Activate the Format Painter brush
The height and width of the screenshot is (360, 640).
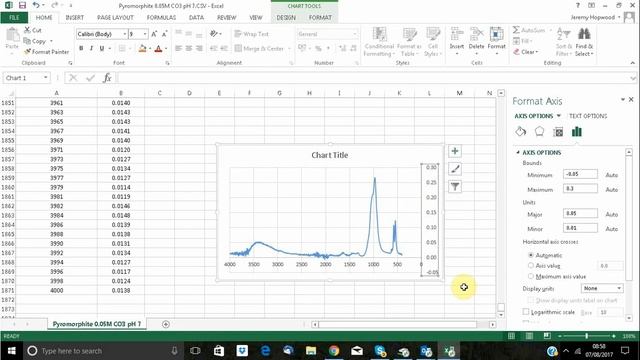27,52
